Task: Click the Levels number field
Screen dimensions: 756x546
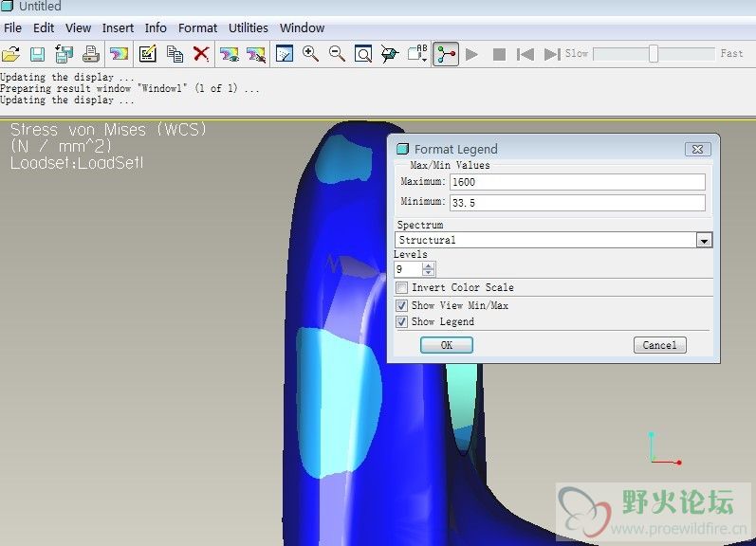Action: (x=408, y=269)
